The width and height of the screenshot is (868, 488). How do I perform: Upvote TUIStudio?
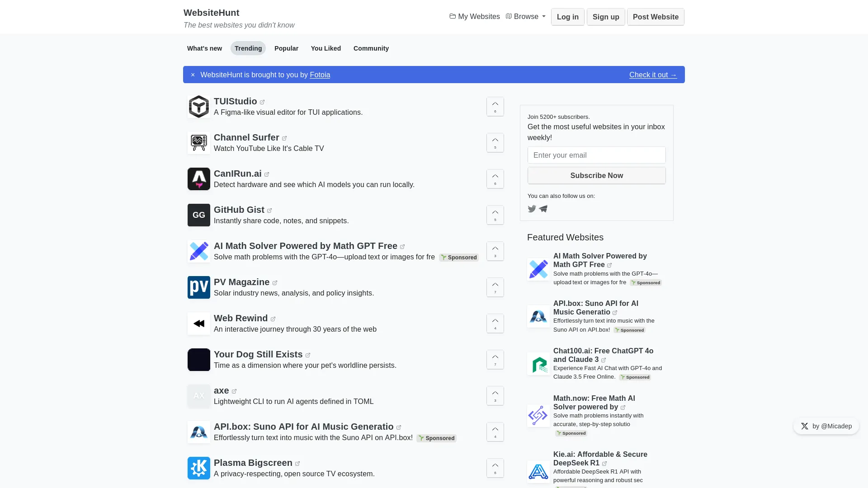(495, 107)
